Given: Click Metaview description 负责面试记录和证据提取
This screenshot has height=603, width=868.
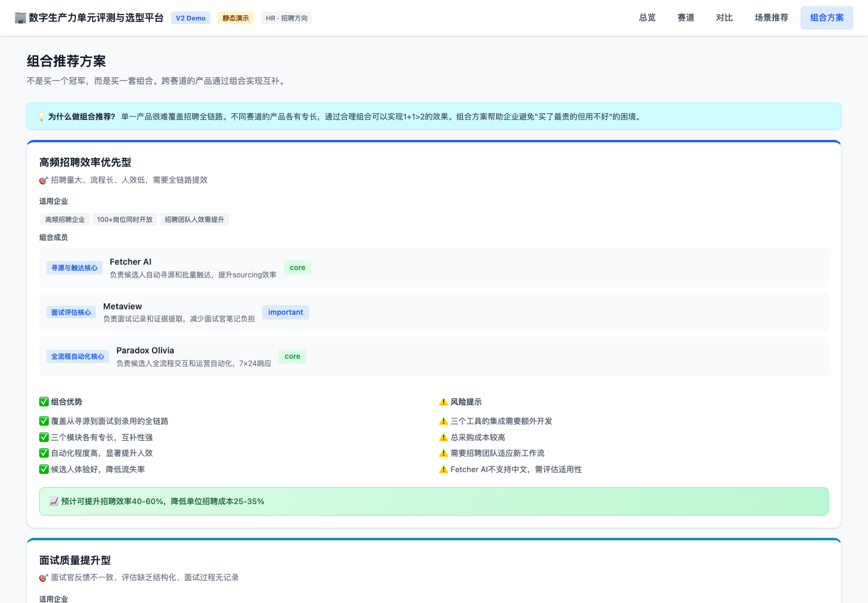Looking at the screenshot, I should pyautogui.click(x=179, y=319).
